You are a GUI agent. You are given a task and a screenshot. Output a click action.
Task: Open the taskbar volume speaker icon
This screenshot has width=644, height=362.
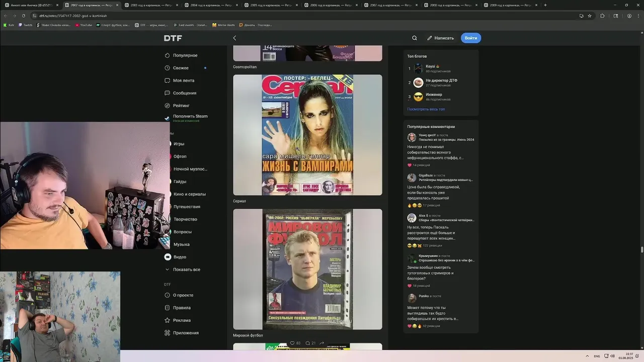click(x=612, y=356)
